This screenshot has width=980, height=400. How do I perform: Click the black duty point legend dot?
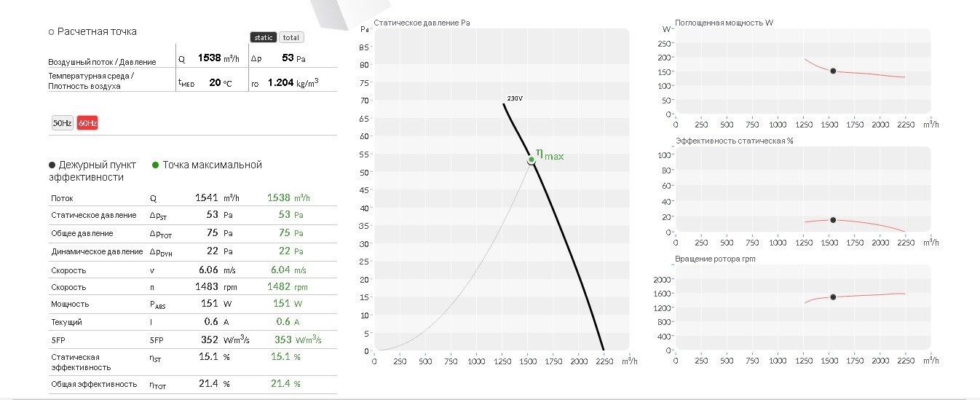(x=52, y=165)
